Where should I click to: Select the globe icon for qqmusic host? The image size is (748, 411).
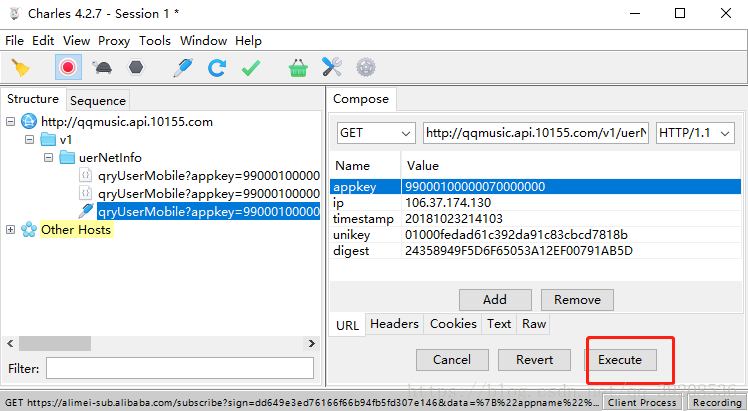coord(29,122)
